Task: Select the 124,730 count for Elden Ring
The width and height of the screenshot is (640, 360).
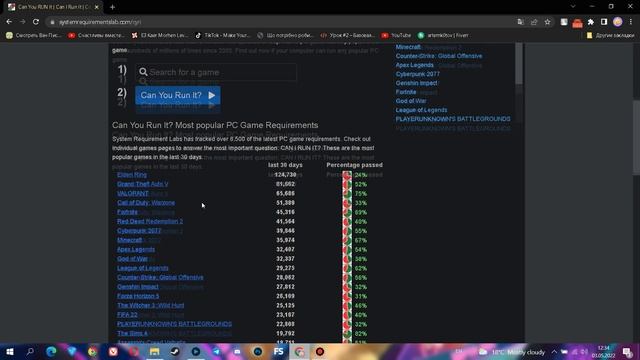Action: pos(285,175)
